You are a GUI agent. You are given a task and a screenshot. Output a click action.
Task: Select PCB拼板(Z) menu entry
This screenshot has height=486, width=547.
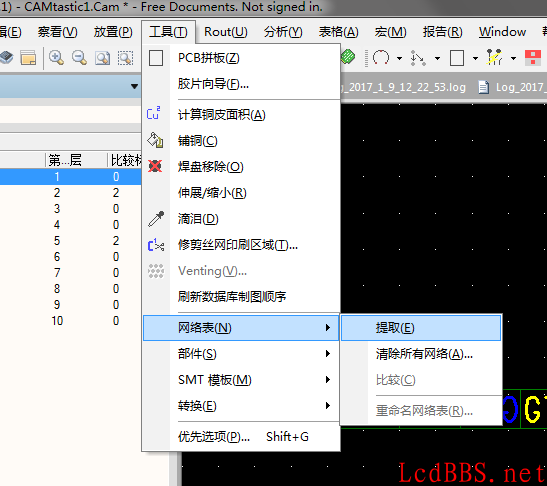[241, 58]
